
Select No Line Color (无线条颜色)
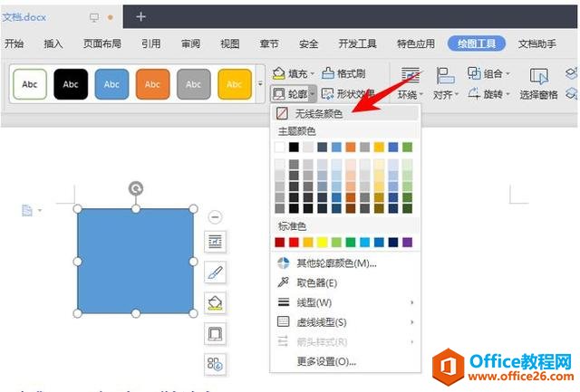pyautogui.click(x=345, y=113)
